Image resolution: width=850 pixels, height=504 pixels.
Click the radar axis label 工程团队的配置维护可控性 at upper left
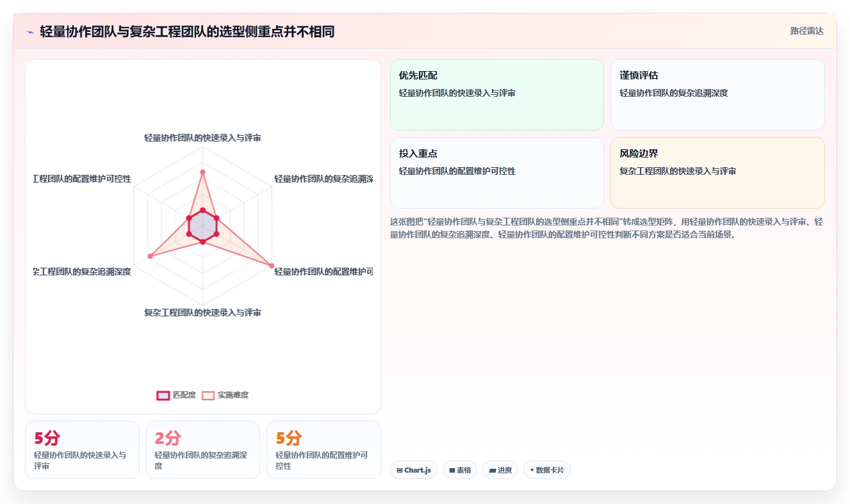[x=82, y=179]
